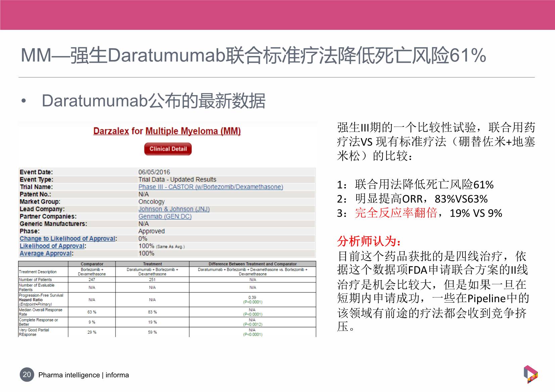Click the 'Generic Manufacturers:' field label

pos(53,224)
